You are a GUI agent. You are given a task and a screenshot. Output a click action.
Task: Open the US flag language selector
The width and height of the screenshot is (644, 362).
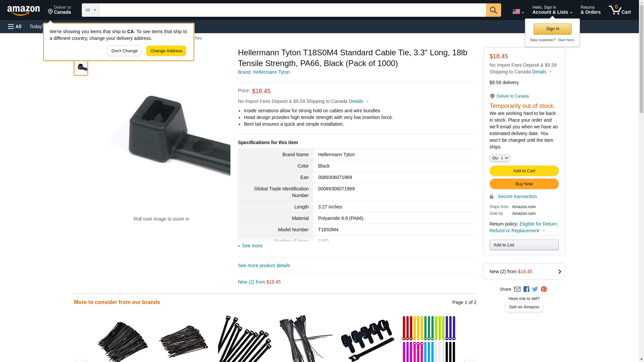pos(518,12)
